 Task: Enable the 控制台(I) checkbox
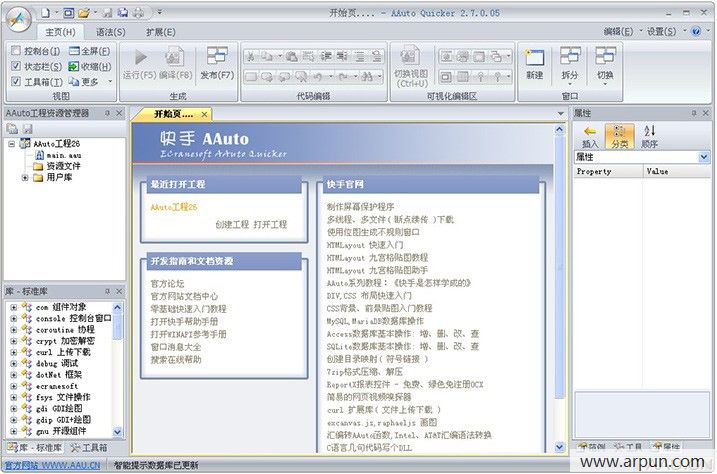click(x=16, y=51)
